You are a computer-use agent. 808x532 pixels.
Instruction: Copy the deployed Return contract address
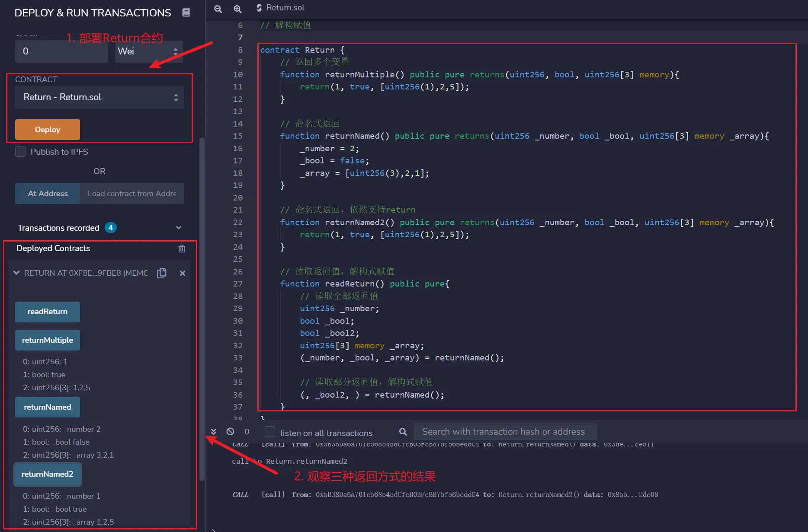(x=162, y=273)
